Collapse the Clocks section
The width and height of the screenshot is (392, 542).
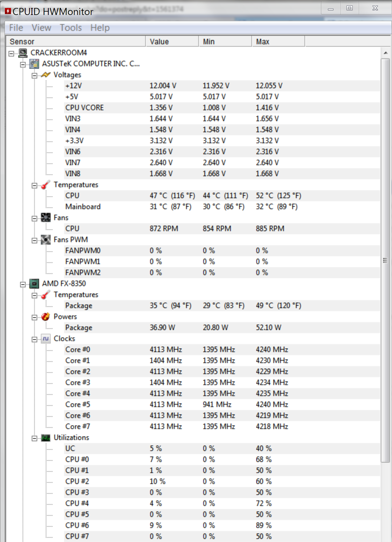tap(34, 339)
